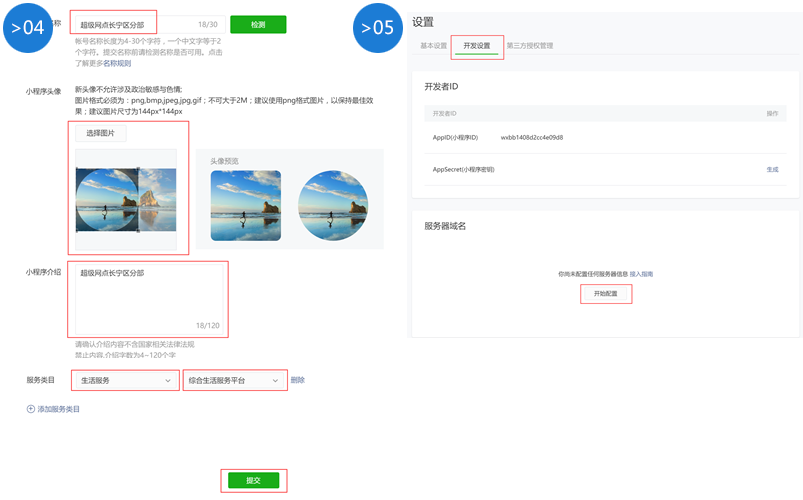This screenshot has width=803, height=500.
Task: Click the 检测 button next to the name
Action: click(x=258, y=24)
